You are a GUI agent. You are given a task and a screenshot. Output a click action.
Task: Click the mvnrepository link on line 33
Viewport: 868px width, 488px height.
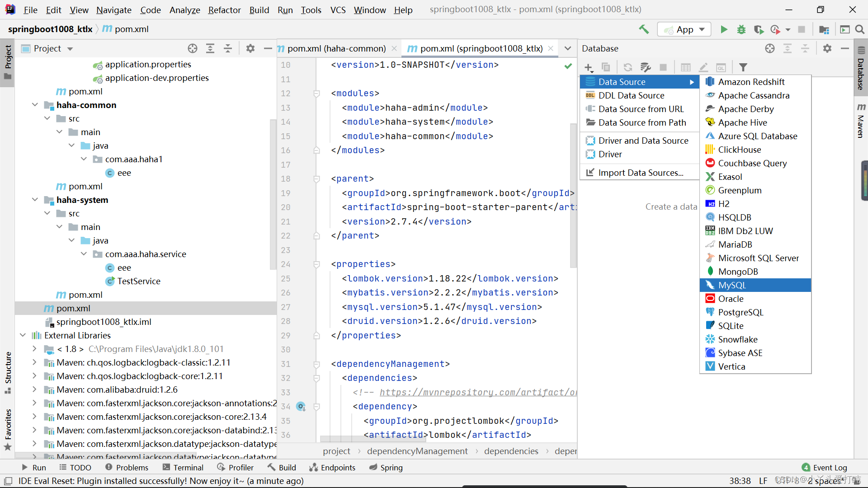[478, 392]
